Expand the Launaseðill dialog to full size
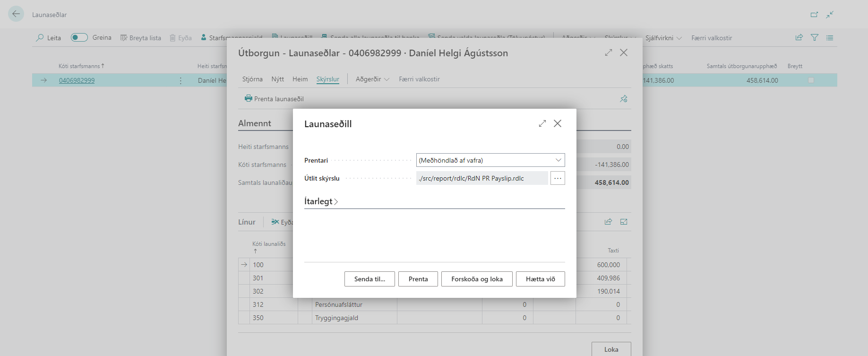The width and height of the screenshot is (868, 356). [542, 123]
